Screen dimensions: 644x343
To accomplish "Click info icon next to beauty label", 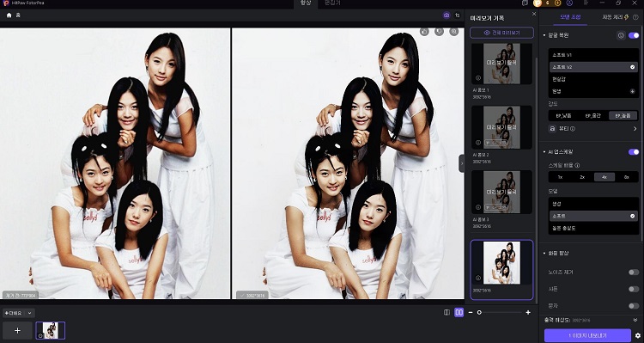I will (573, 129).
